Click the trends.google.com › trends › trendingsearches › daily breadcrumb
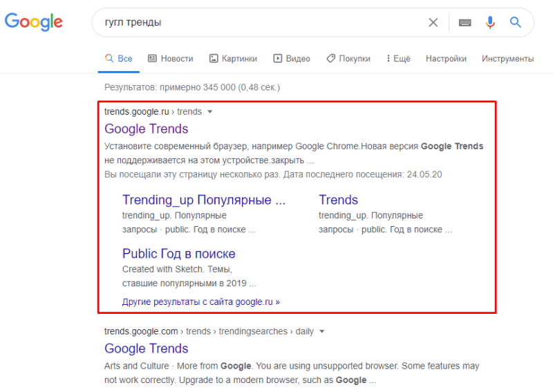553x392 pixels. pos(209,332)
